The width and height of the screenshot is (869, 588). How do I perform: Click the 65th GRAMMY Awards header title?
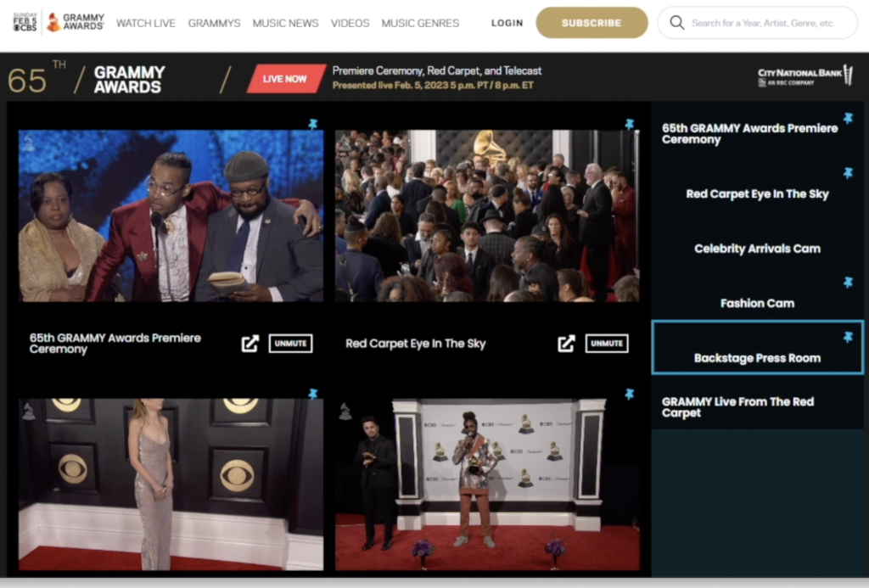pos(87,79)
